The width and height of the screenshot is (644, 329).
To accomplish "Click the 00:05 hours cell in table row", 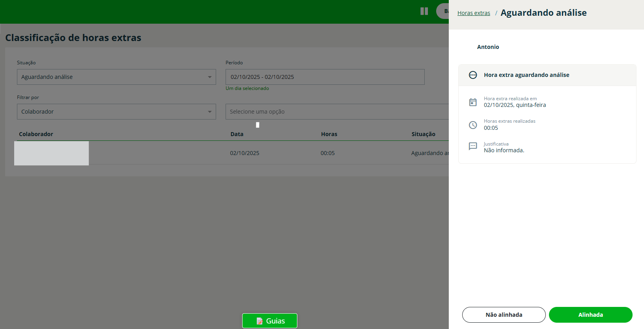I will click(327, 153).
